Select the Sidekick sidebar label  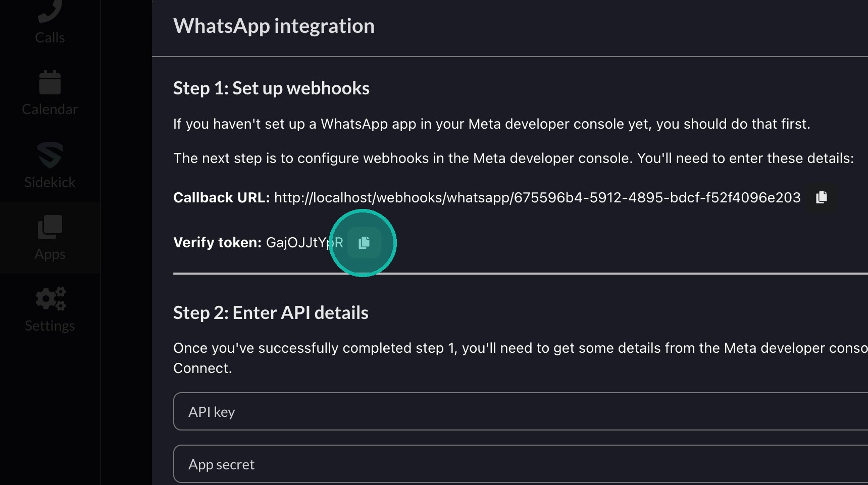49,183
